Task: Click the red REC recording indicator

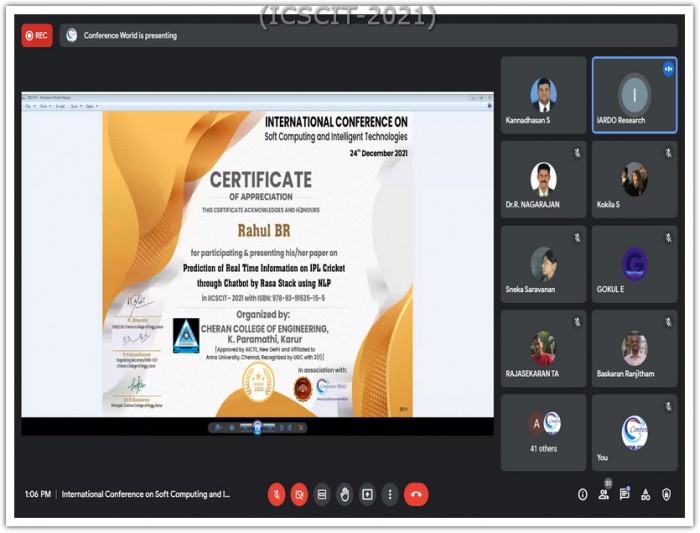Action: click(37, 35)
